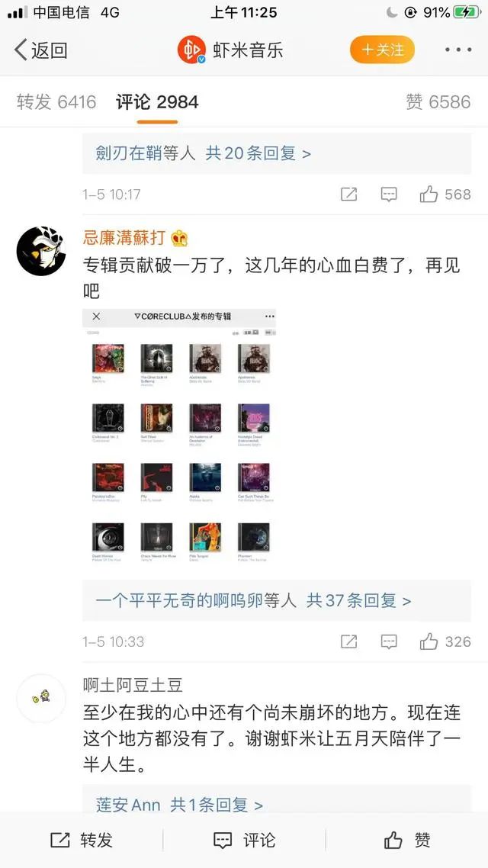Screen dimensions: 488x868
Task: Open the three-dot more options menu
Action: (458, 50)
